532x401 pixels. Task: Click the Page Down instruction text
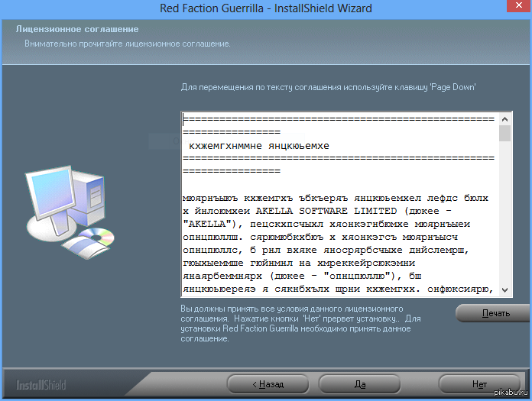pyautogui.click(x=328, y=87)
